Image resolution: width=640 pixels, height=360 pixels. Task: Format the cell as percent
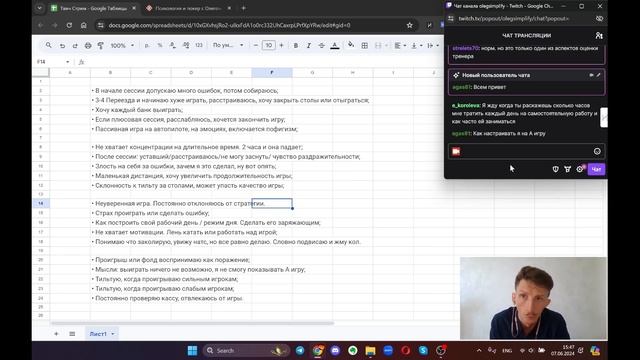coord(160,45)
